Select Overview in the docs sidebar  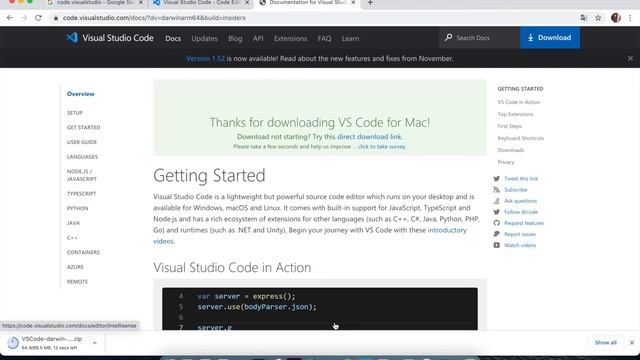[80, 94]
